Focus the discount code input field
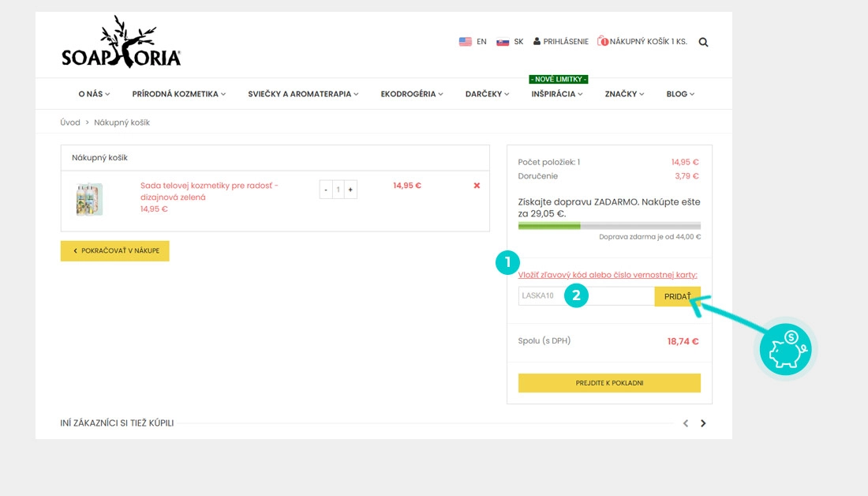Image resolution: width=868 pixels, height=496 pixels. (x=586, y=296)
